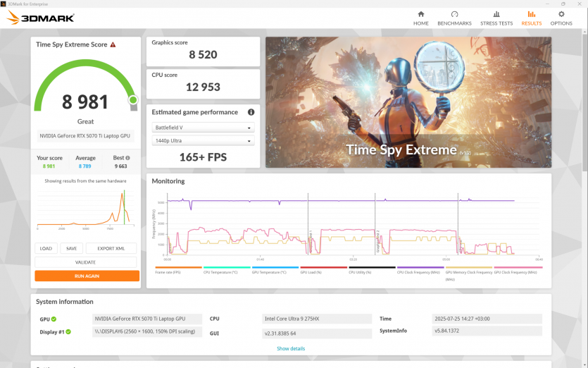Screen dimensions: 588x368
Task: Switch to the Results tab
Action: [x=532, y=18]
